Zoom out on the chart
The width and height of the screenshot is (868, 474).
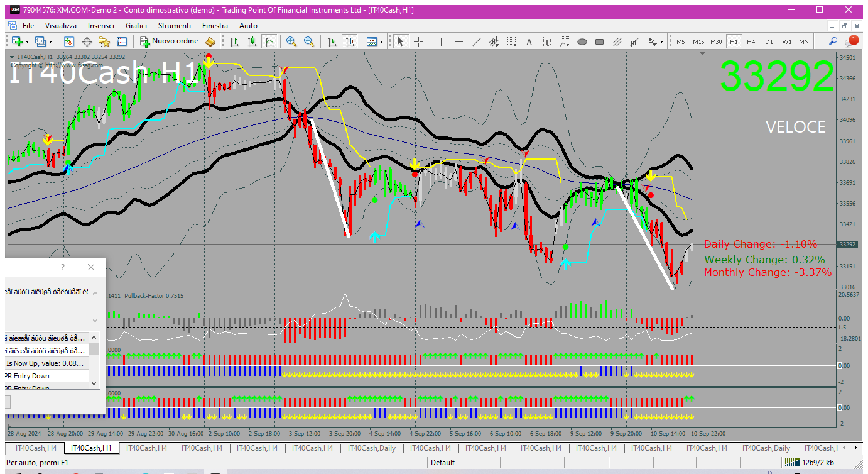tap(309, 41)
